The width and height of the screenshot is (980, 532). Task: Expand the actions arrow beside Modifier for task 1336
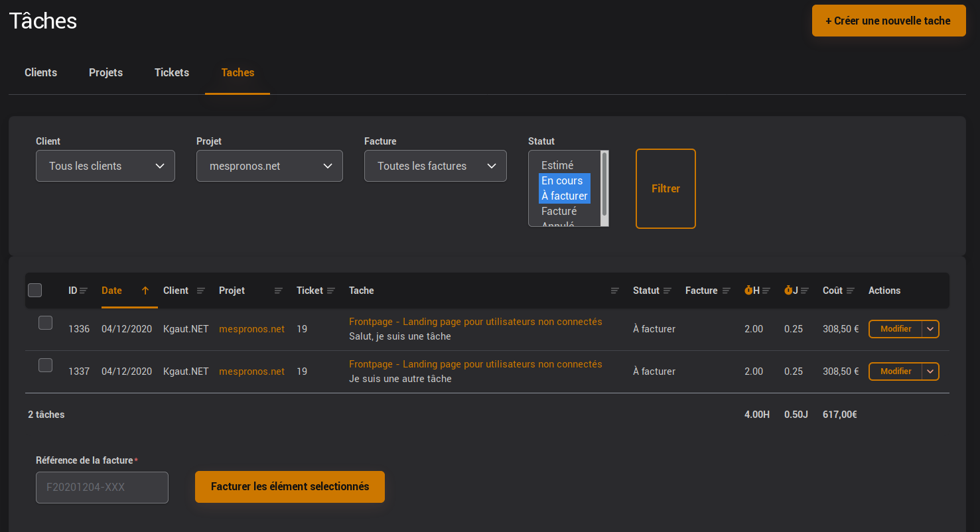[x=930, y=329]
